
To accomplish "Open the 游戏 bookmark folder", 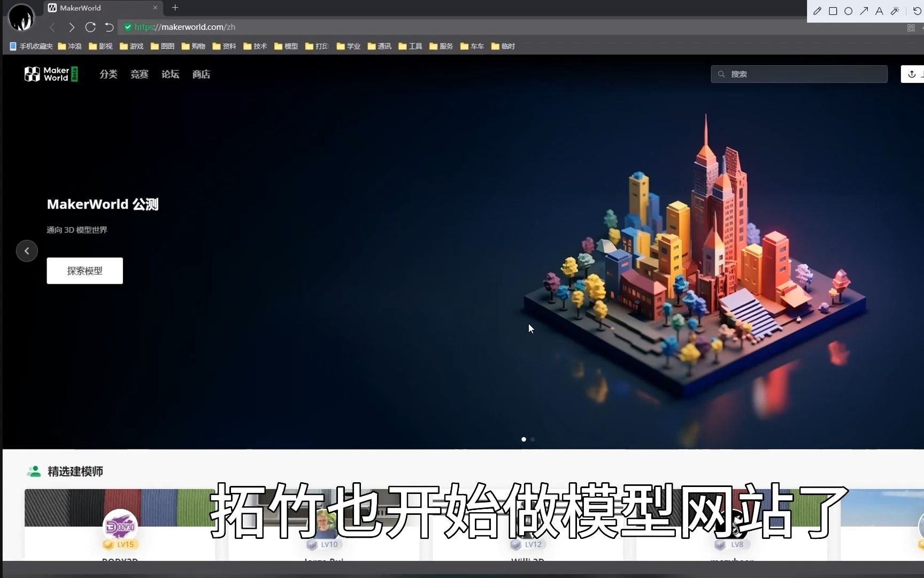I will click(x=132, y=46).
